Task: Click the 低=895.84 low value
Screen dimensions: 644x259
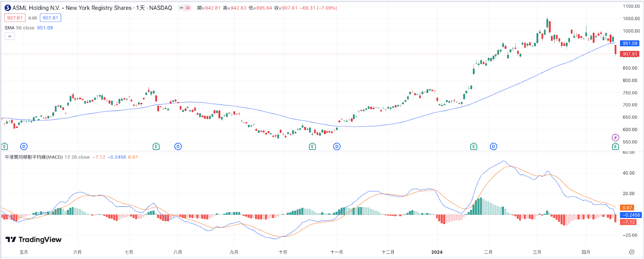Action: (260, 8)
